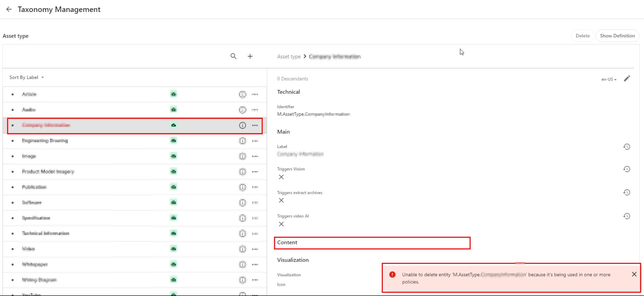Image resolution: width=644 pixels, height=296 pixels.
Task: Open the en-US language dropdown
Action: [609, 79]
